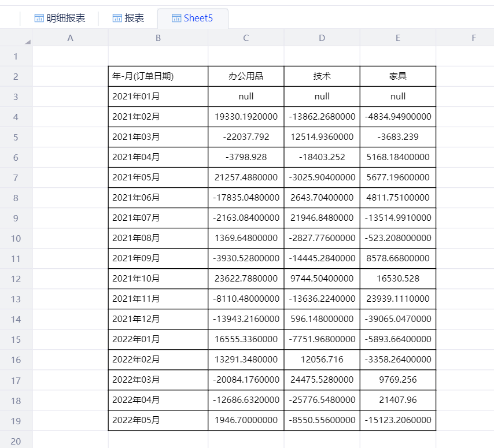Viewport: 494px width, 448px height.
Task: Select the cell containing -39065.0470000
Action: tap(398, 319)
